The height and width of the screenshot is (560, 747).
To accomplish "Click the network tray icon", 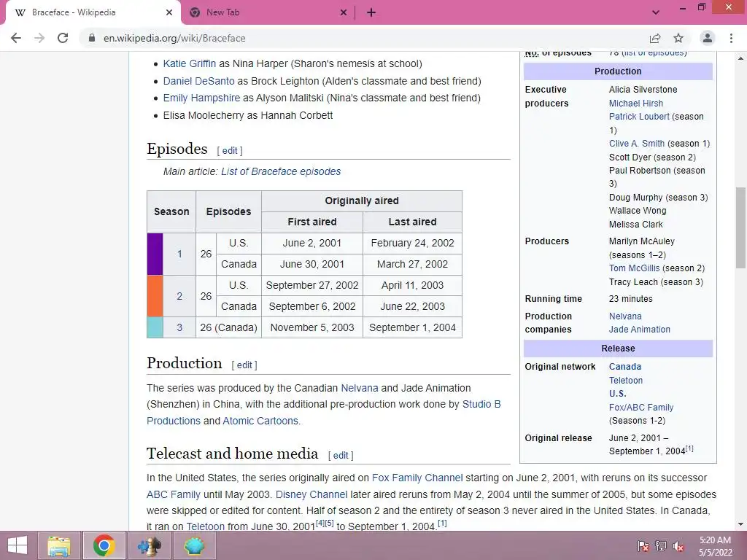I will pyautogui.click(x=661, y=546).
